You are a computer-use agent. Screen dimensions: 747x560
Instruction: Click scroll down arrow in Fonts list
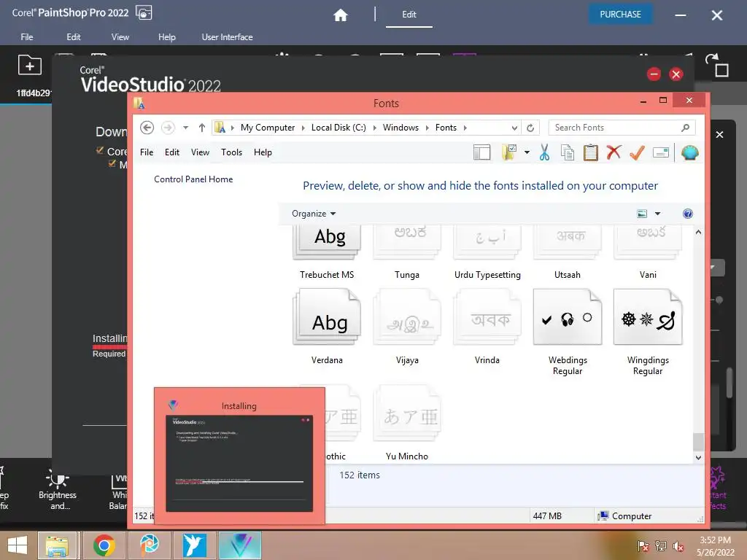click(x=698, y=458)
